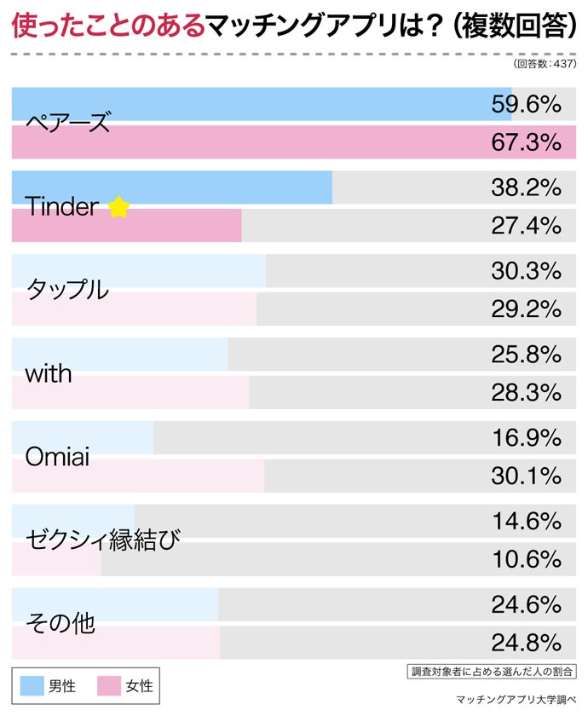Screen dimensions: 588x716
Task: Select the タップル row label
Action: 68,290
